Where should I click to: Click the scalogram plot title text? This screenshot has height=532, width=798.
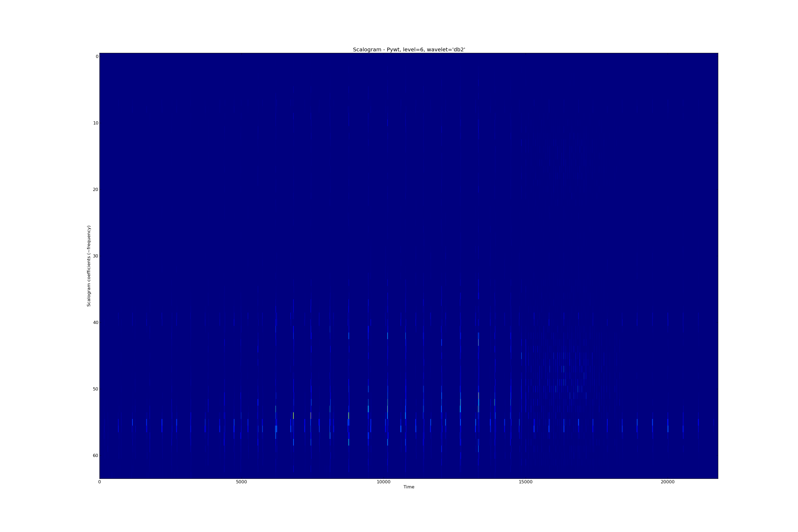click(x=409, y=49)
